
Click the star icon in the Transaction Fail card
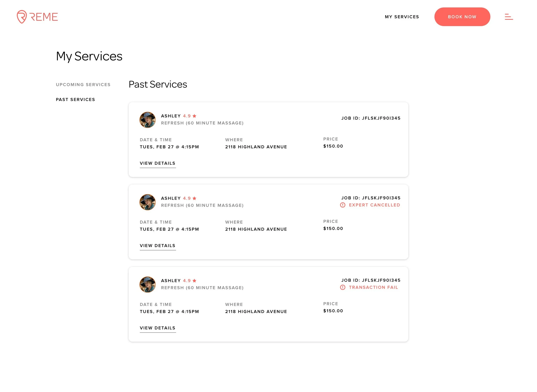click(194, 281)
